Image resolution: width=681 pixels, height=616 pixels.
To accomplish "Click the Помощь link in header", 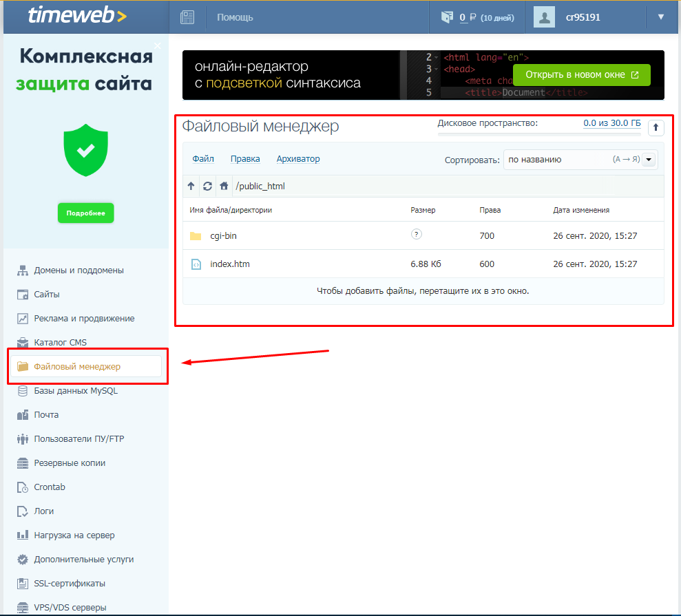I will 235,17.
